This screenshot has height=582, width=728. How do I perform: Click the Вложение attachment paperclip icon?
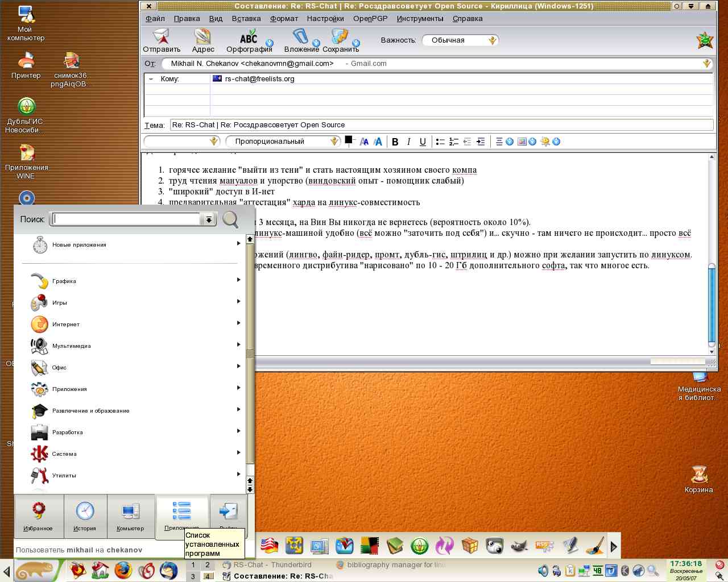point(301,38)
